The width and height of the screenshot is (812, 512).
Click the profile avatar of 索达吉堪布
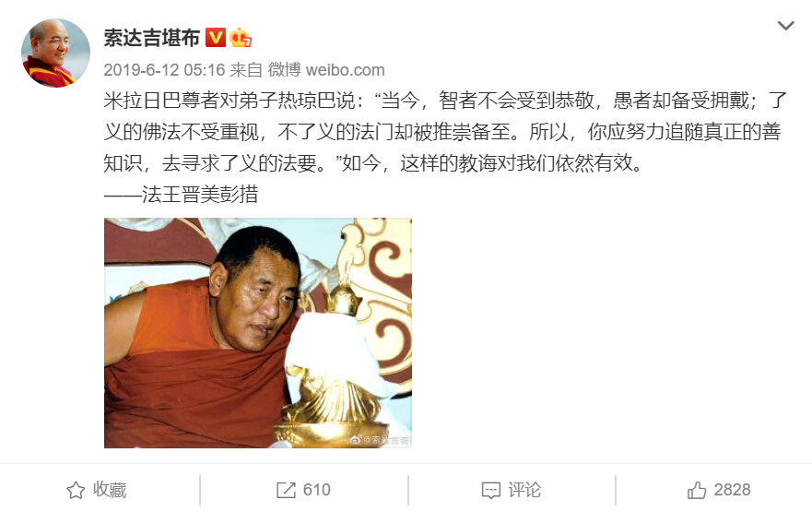(x=55, y=53)
